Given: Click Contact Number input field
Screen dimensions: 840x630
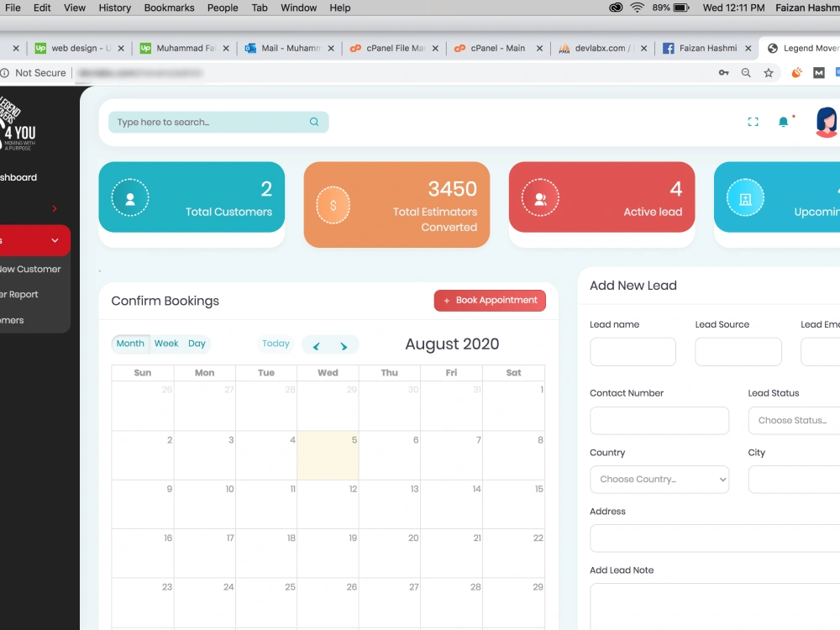Looking at the screenshot, I should point(659,420).
